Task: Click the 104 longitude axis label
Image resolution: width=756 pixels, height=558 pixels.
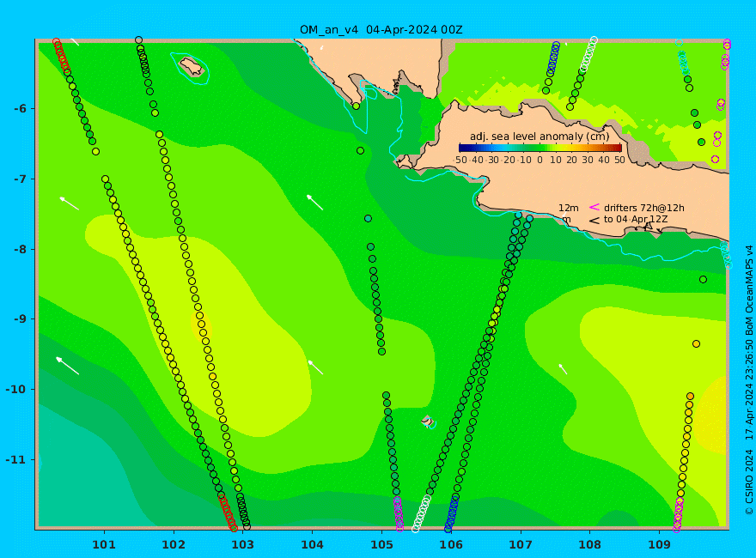Action: (312, 545)
